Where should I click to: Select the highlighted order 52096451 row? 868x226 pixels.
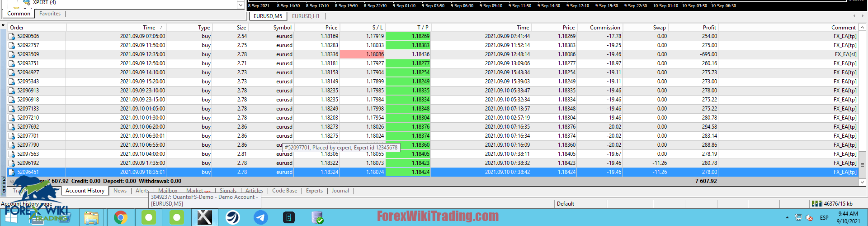(x=433, y=172)
